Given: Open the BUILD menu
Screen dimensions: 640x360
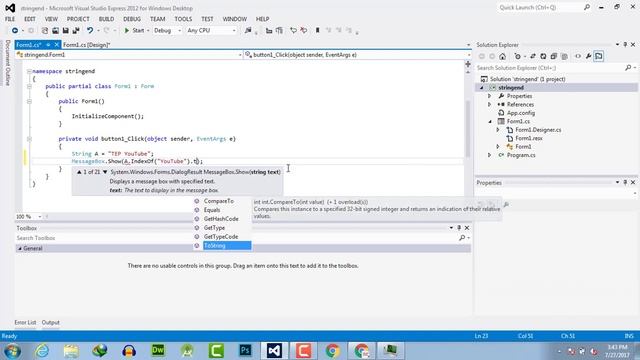Looking at the screenshot, I should [x=106, y=19].
